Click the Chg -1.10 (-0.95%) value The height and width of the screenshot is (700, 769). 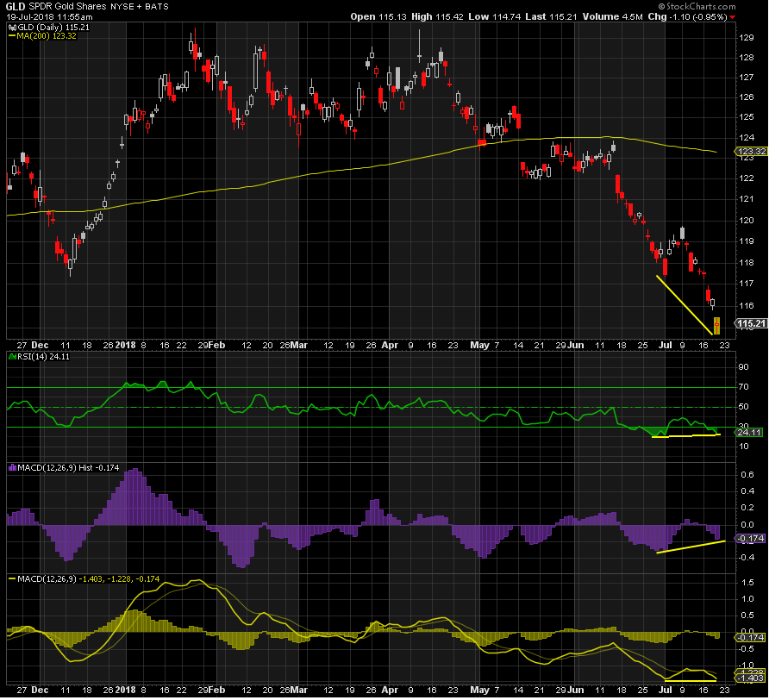687,16
